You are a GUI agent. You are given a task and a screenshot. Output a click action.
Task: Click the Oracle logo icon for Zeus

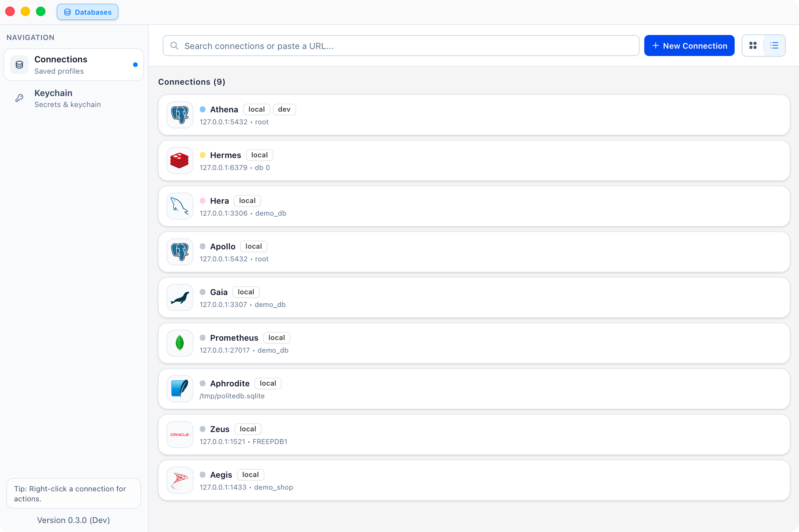pyautogui.click(x=180, y=435)
